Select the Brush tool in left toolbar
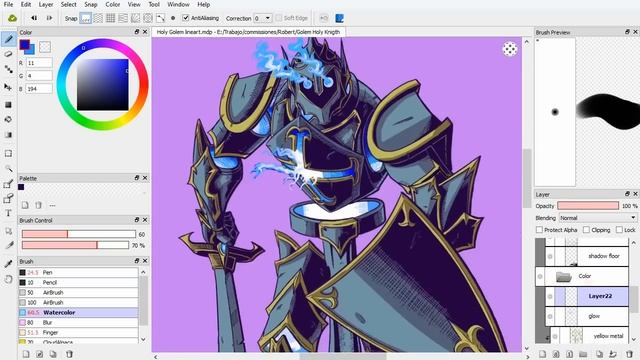Screen dimensions: 640x360 click(8, 39)
